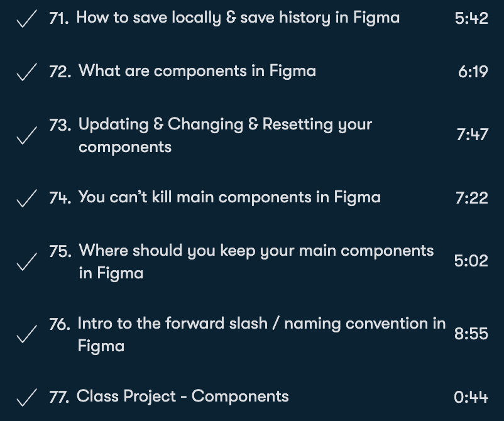Open "What are components in Figma" lesson
The width and height of the screenshot is (504, 421).
click(197, 71)
